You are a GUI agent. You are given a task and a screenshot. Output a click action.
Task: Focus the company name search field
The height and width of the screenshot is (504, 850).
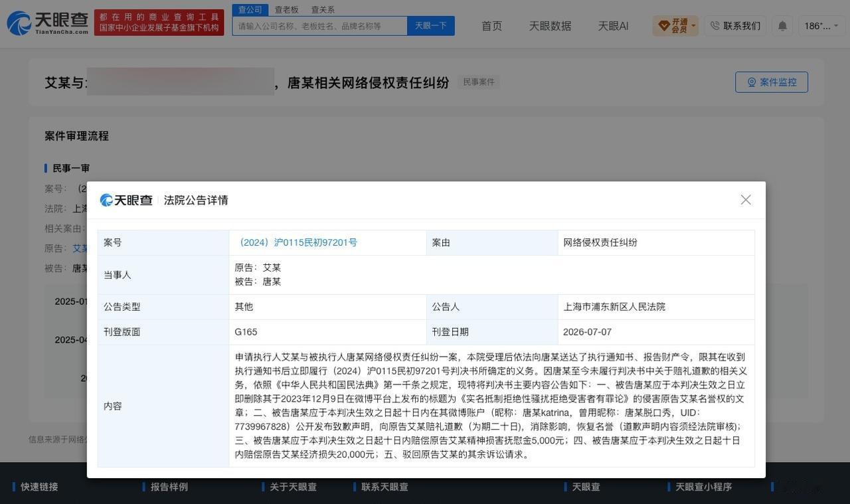point(319,26)
